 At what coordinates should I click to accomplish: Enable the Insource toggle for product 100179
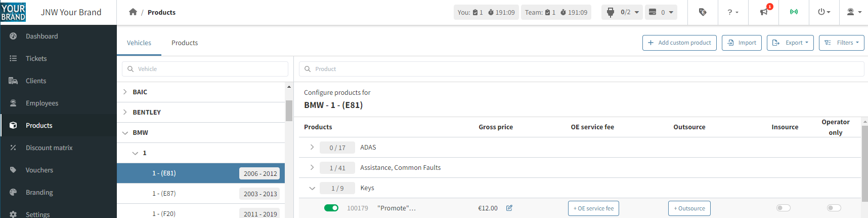tap(783, 208)
